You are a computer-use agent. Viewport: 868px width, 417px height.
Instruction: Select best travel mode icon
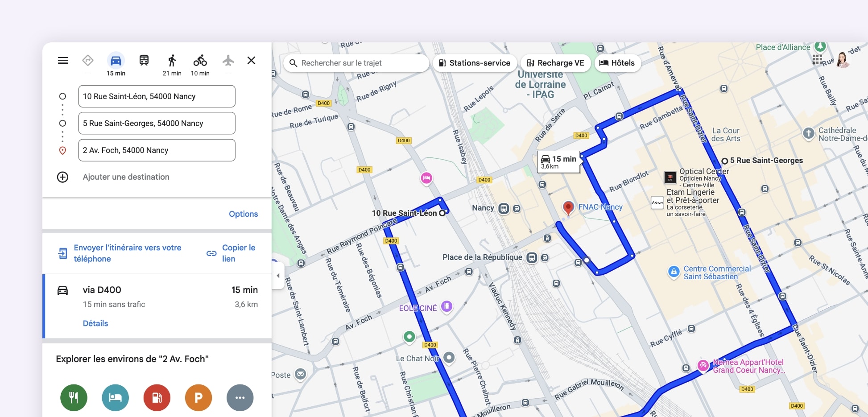(x=88, y=60)
